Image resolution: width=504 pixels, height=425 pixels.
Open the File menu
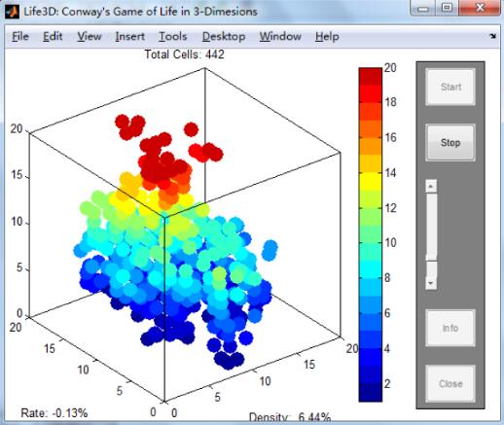[20, 36]
